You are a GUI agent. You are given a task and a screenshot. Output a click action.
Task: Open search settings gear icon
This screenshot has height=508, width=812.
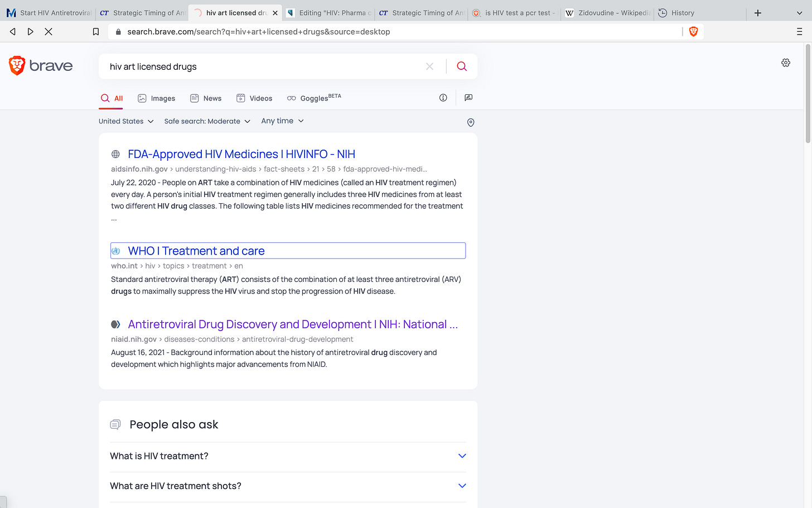point(786,63)
